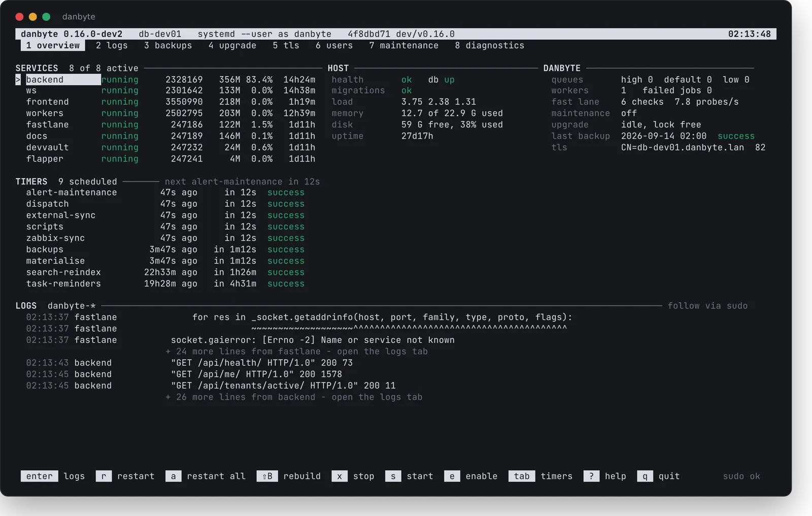Click the backups timer row
The width and height of the screenshot is (812, 516).
[165, 250]
